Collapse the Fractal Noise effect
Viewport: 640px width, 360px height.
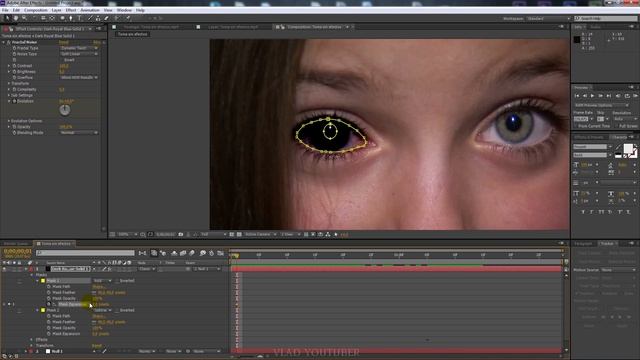click(x=4, y=42)
